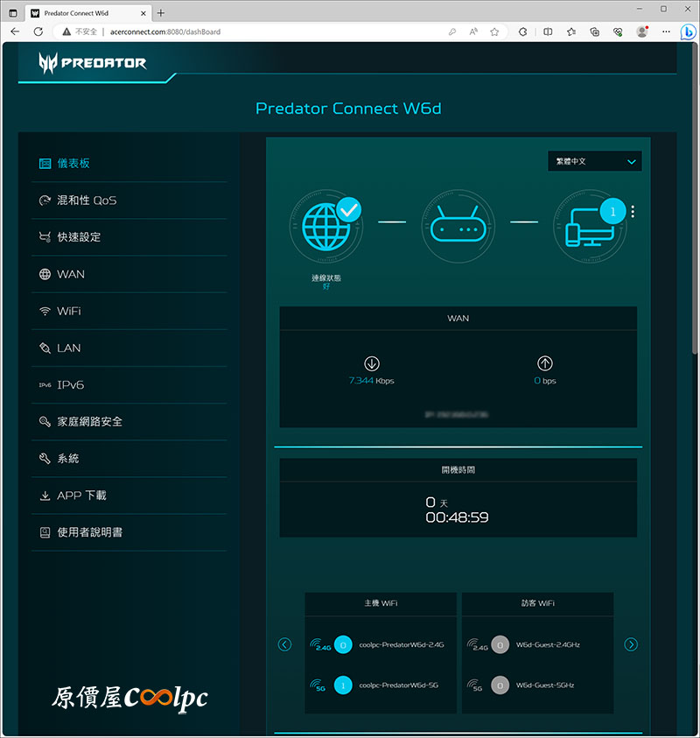The image size is (700, 738).
Task: Click the coolpc-PredatorW6d-2.4G network name
Action: point(402,645)
